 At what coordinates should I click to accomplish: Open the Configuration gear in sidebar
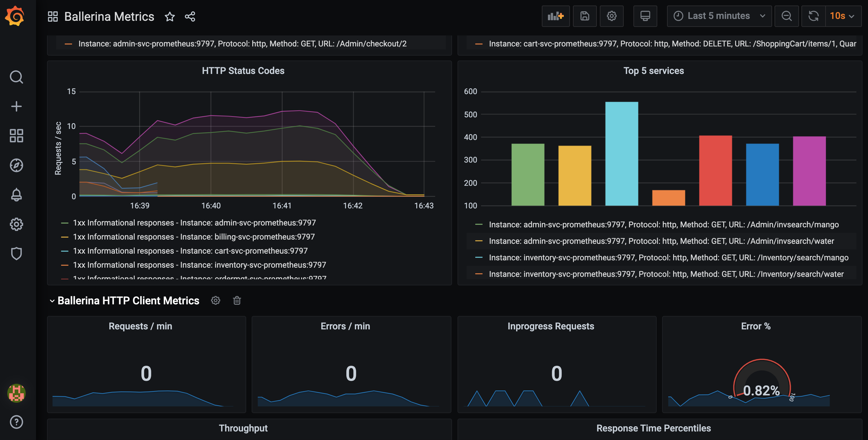click(16, 224)
